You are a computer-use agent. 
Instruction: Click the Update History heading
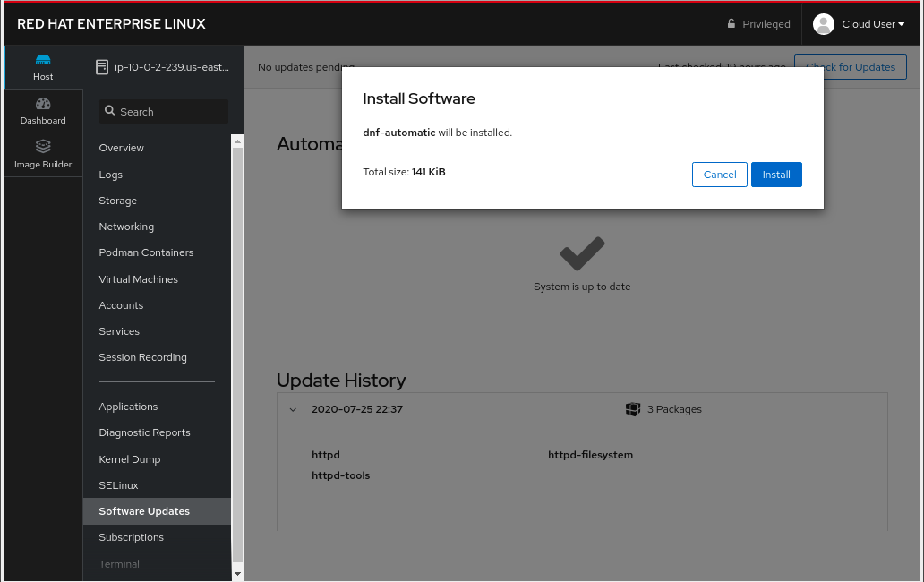click(341, 381)
